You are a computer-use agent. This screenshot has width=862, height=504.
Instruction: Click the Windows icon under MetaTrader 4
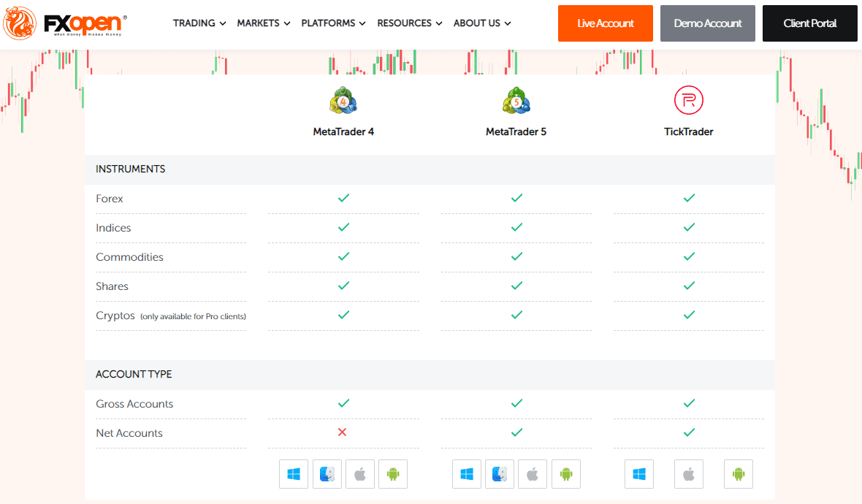(x=294, y=474)
